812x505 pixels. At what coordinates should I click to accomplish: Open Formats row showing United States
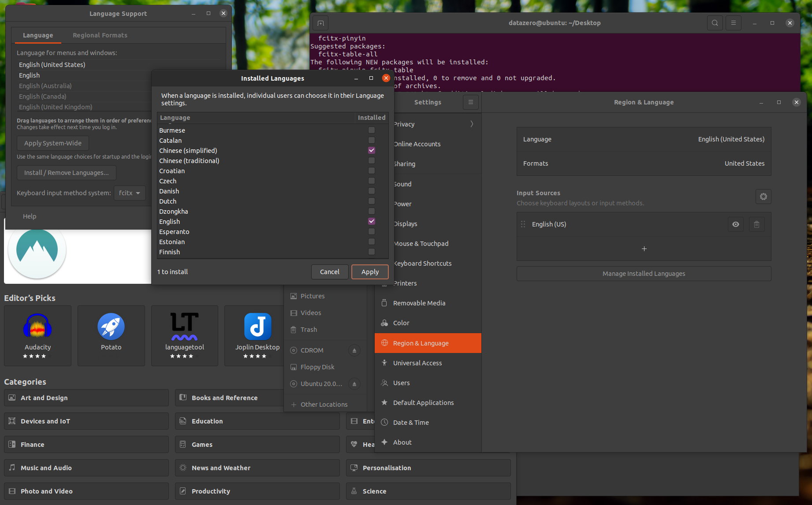pos(644,163)
